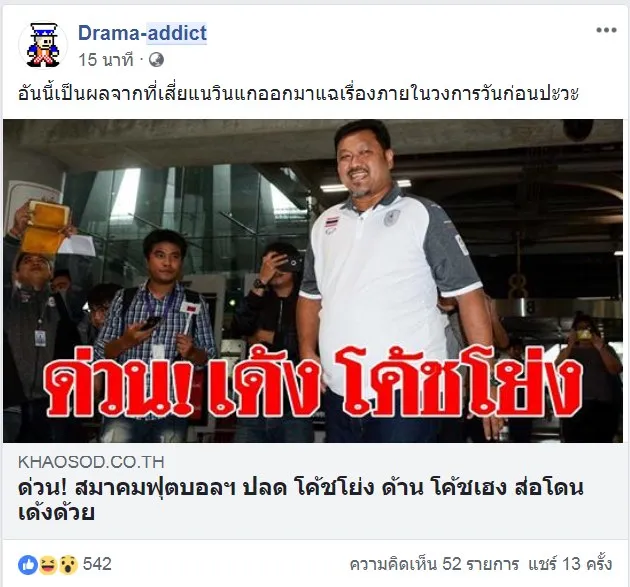This screenshot has height=587, width=630.
Task: View the 542 reactions count
Action: [x=97, y=564]
